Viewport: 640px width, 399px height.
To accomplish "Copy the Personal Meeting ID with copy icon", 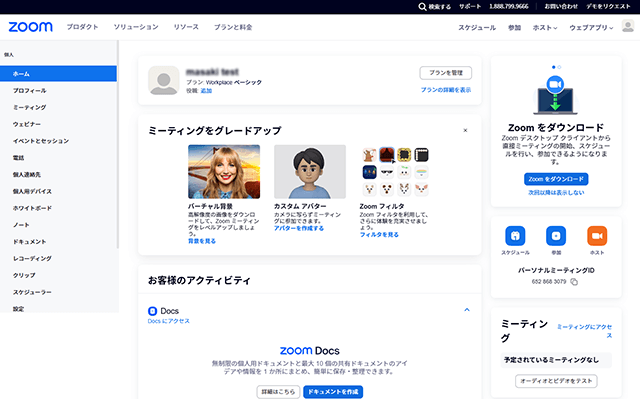I will pyautogui.click(x=574, y=282).
